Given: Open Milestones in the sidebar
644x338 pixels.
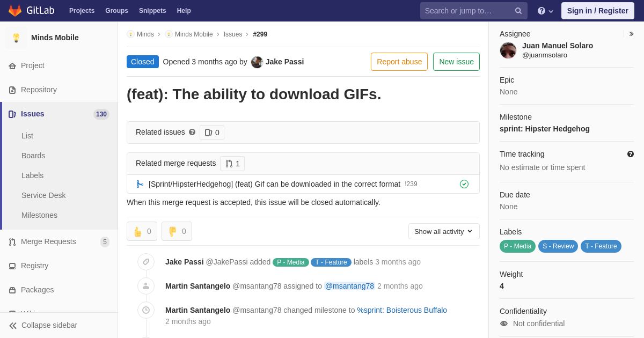Looking at the screenshot, I should pos(39,215).
